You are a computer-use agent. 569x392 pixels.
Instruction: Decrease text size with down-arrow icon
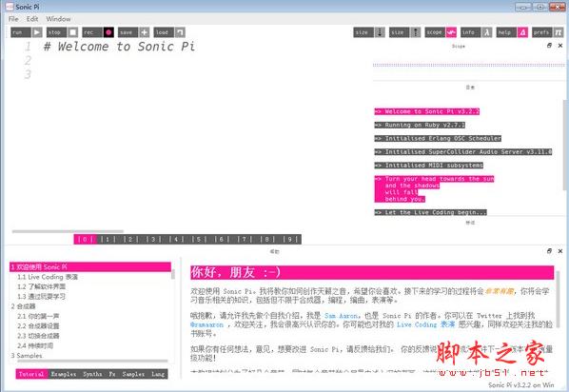coord(380,32)
